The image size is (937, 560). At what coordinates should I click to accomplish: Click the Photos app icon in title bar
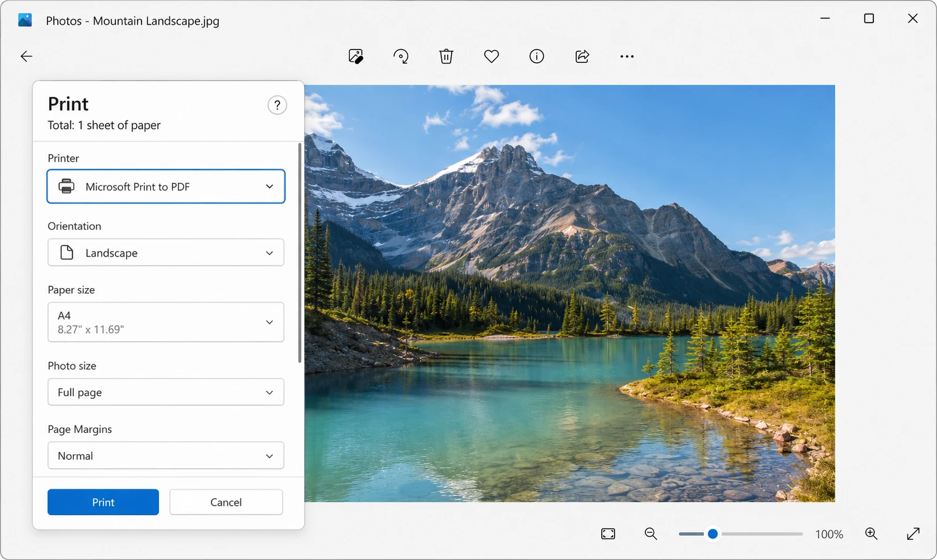(25, 20)
